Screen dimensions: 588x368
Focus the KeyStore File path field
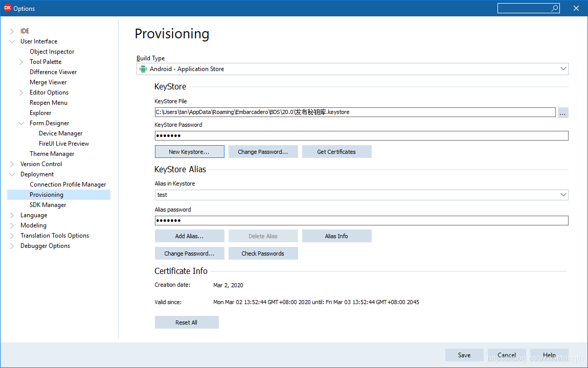pos(355,112)
